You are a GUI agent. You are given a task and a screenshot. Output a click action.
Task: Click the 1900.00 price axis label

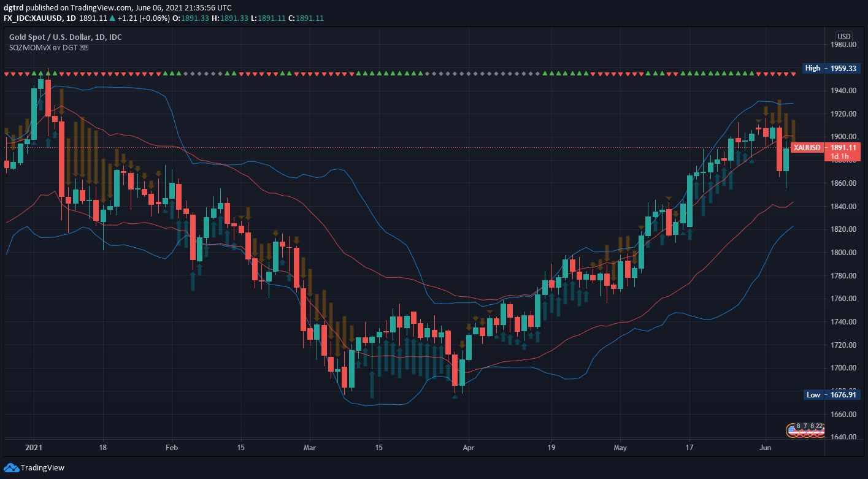844,137
